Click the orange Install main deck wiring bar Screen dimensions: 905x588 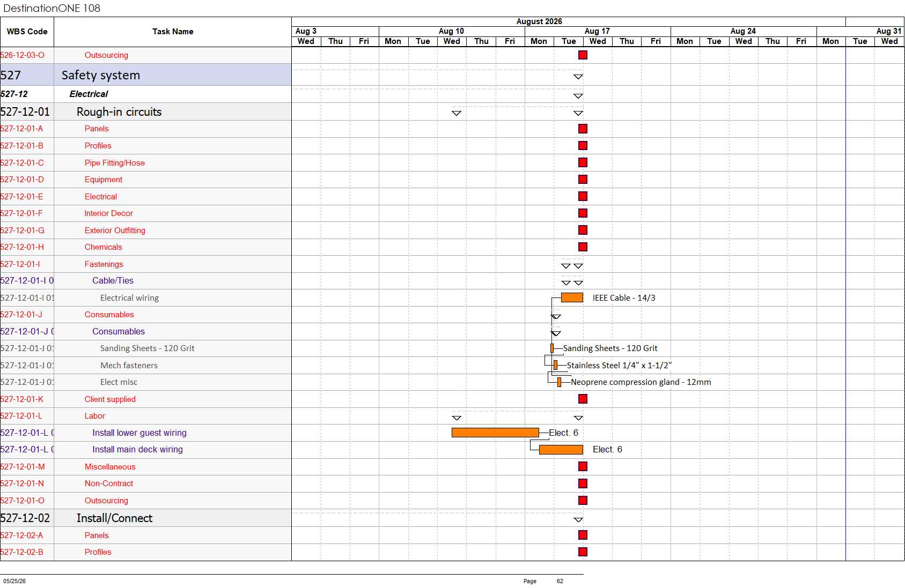561,450
